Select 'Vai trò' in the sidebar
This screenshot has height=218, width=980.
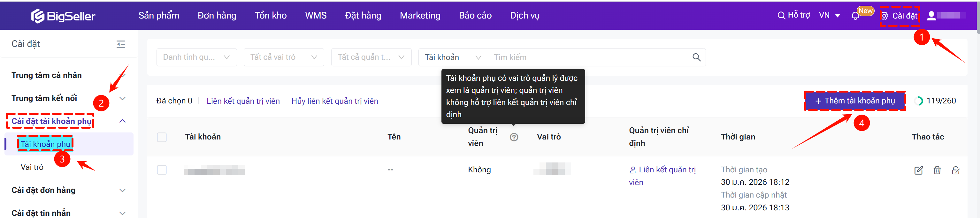(x=32, y=167)
